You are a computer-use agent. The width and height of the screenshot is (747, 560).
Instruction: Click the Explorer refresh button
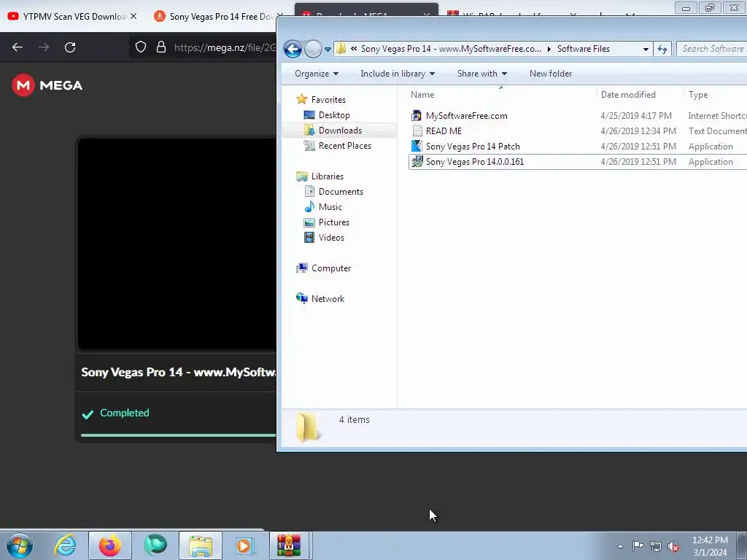[x=662, y=49]
